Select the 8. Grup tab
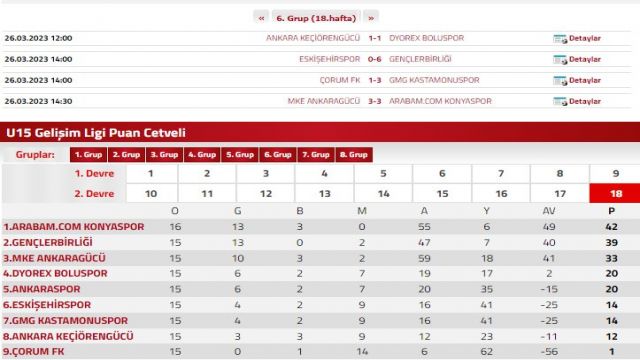 (354, 155)
